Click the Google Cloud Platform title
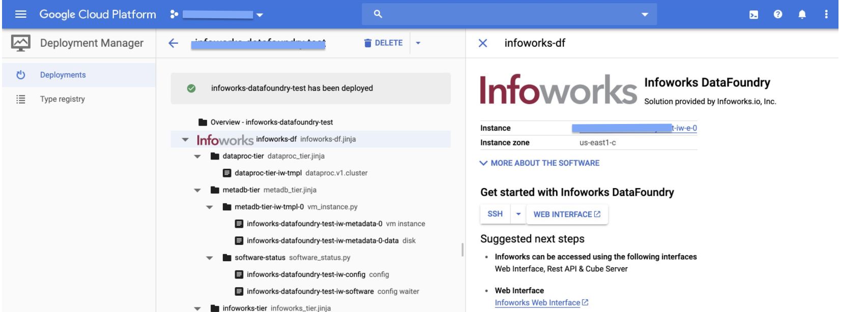Viewport: 868px width, 312px height. click(x=98, y=14)
